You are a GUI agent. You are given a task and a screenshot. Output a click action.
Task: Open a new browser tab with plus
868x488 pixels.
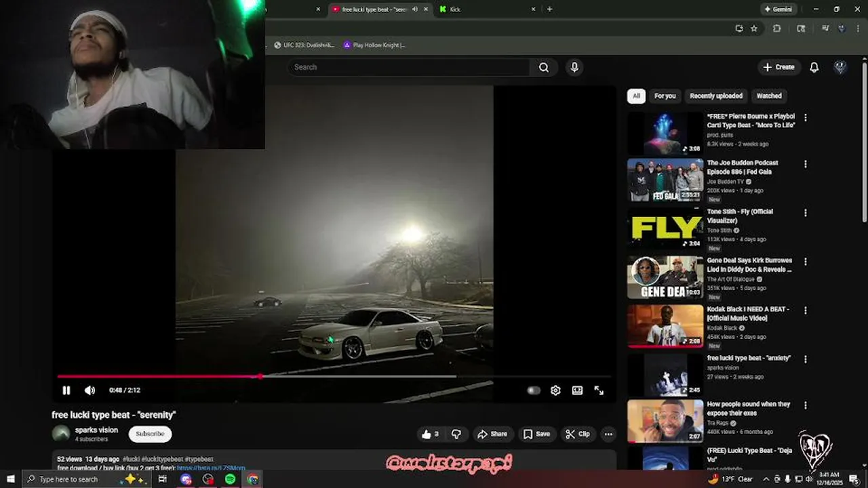coord(549,9)
